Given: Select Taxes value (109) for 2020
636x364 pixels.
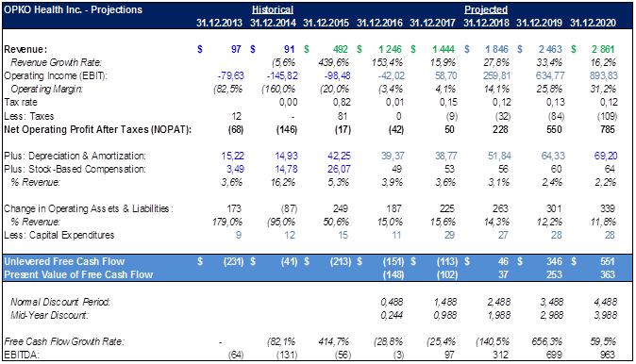Looking at the screenshot, I should 607,116.
